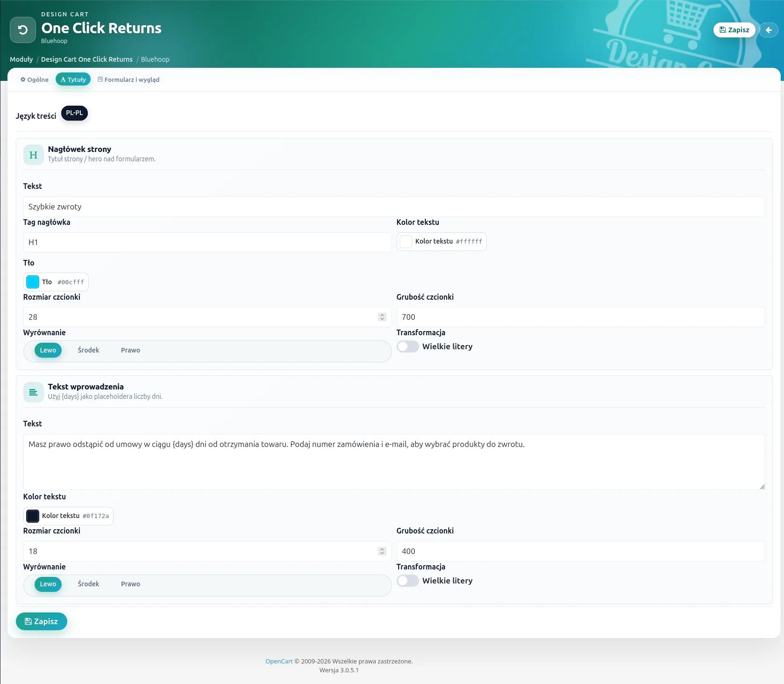This screenshot has height=684, width=784.
Task: Open Bluehoop breadcrumb link
Action: [155, 59]
